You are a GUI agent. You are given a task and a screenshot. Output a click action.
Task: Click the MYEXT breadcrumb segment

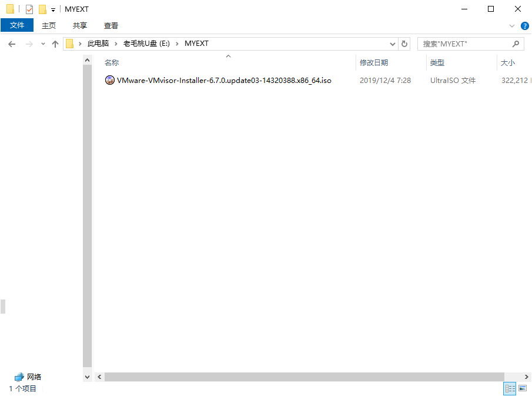coord(196,44)
